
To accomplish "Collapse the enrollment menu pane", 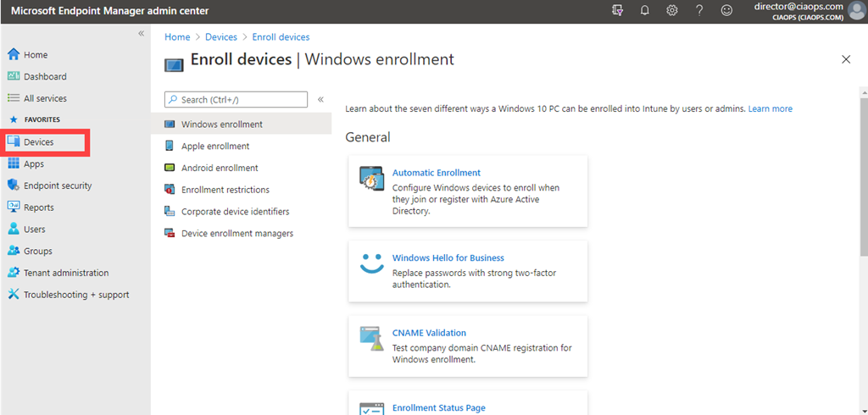I will tap(320, 100).
